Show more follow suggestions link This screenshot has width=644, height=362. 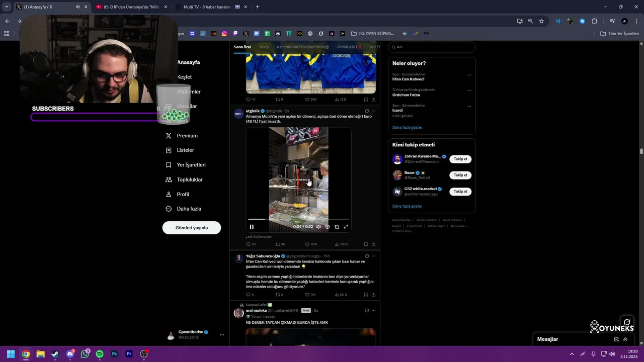click(x=407, y=206)
